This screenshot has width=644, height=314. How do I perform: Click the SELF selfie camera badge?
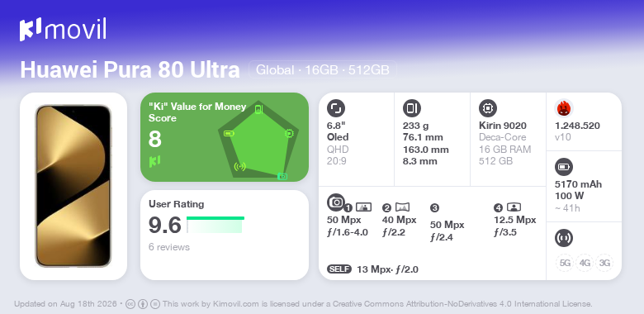(x=339, y=269)
